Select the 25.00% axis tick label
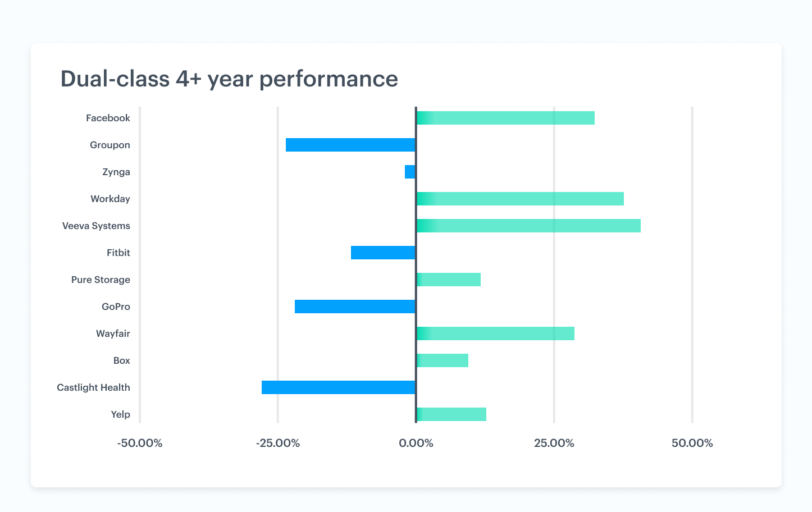Image resolution: width=812 pixels, height=512 pixels. (x=554, y=443)
